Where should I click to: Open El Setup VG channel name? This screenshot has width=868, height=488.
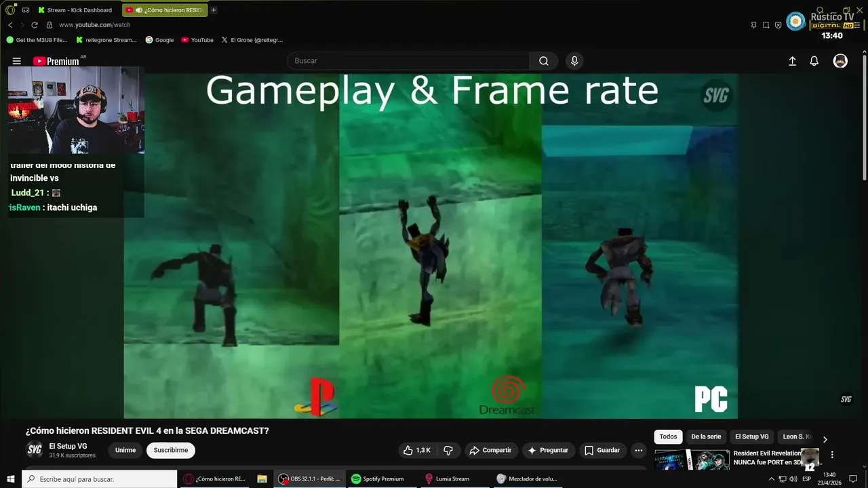pyautogui.click(x=68, y=446)
